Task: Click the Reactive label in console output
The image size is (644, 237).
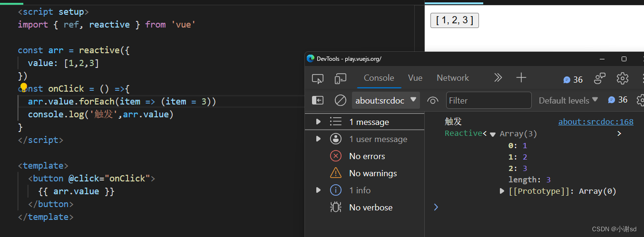Action: coord(463,133)
